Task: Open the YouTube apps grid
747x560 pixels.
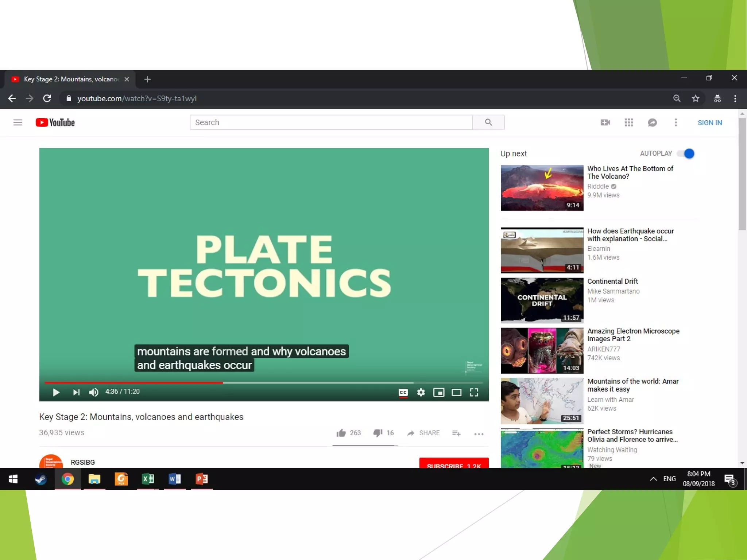Action: click(x=628, y=122)
